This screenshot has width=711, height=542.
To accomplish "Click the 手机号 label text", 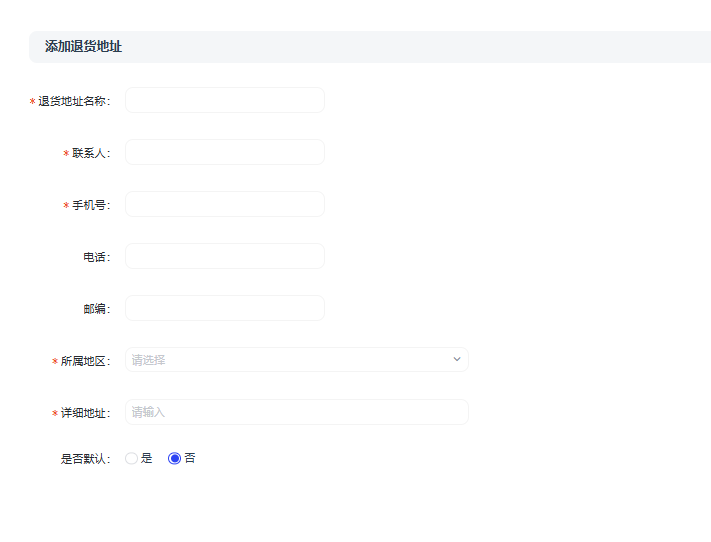I will (x=90, y=205).
